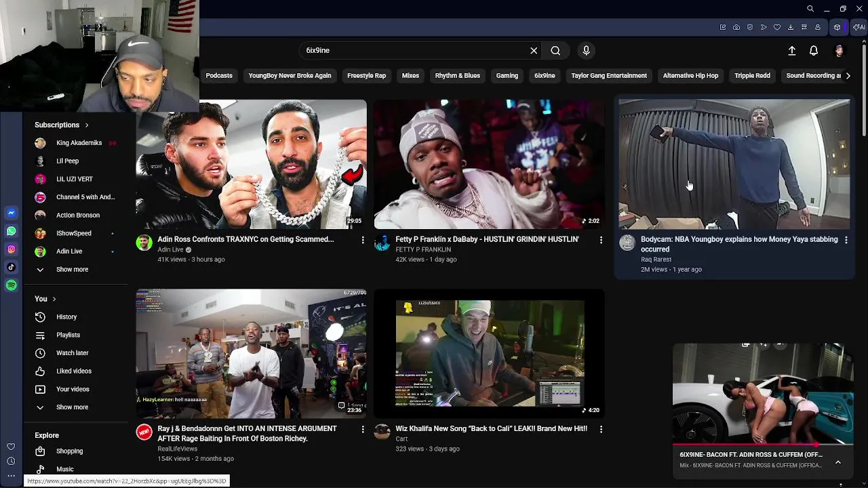
Task: Select the YoungBoy Never Broke Again chip
Action: [290, 75]
